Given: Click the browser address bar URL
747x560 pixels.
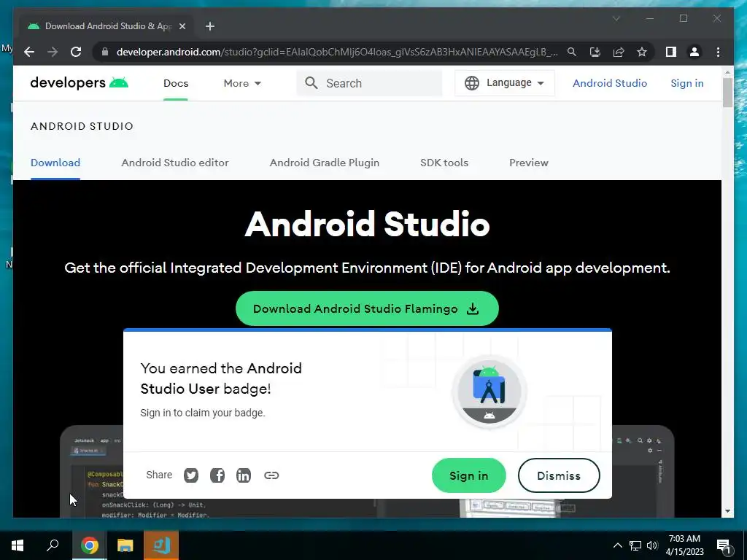Looking at the screenshot, I should click(337, 52).
